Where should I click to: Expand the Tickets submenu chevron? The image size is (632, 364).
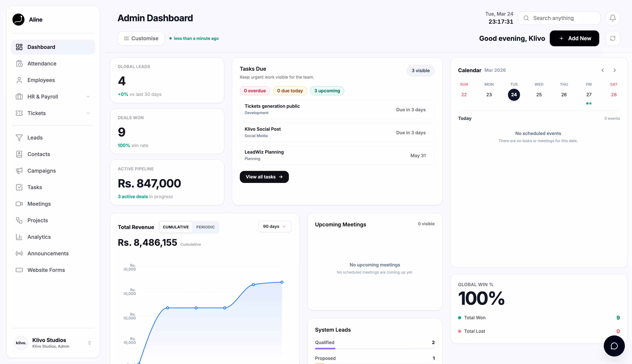[88, 113]
